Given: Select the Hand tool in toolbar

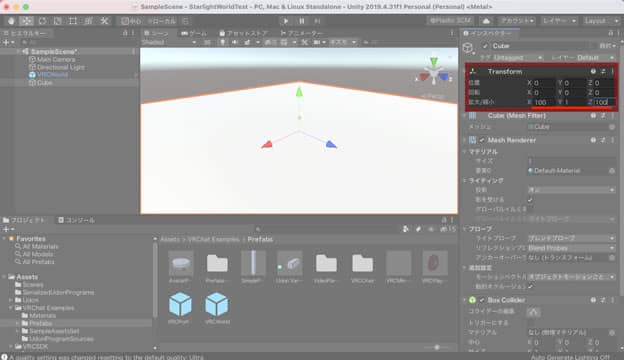Looking at the screenshot, I should 11,21.
